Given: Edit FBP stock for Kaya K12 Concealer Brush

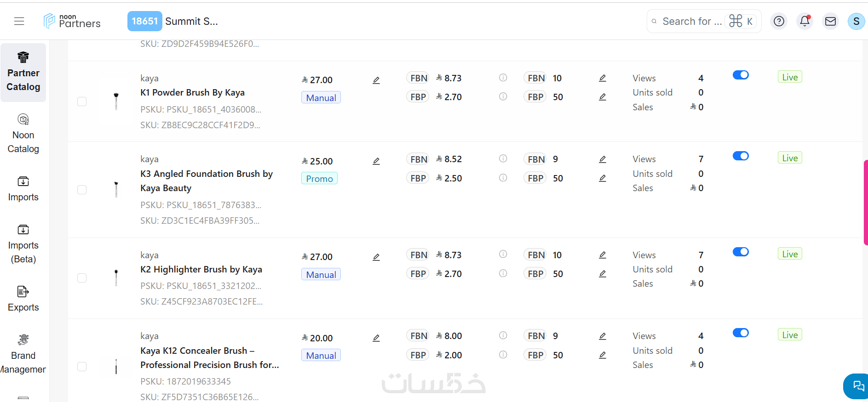Looking at the screenshot, I should (602, 355).
